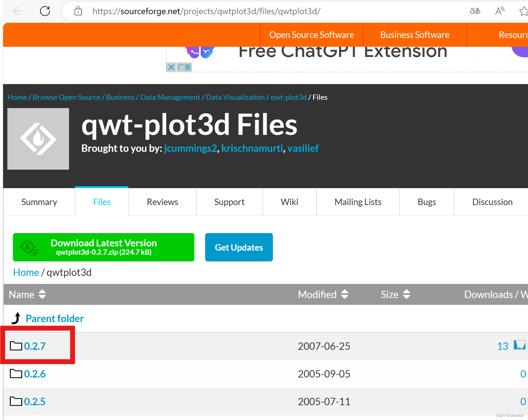This screenshot has height=420, width=528.
Task: Click the 0.2.6 folder icon
Action: 16,374
